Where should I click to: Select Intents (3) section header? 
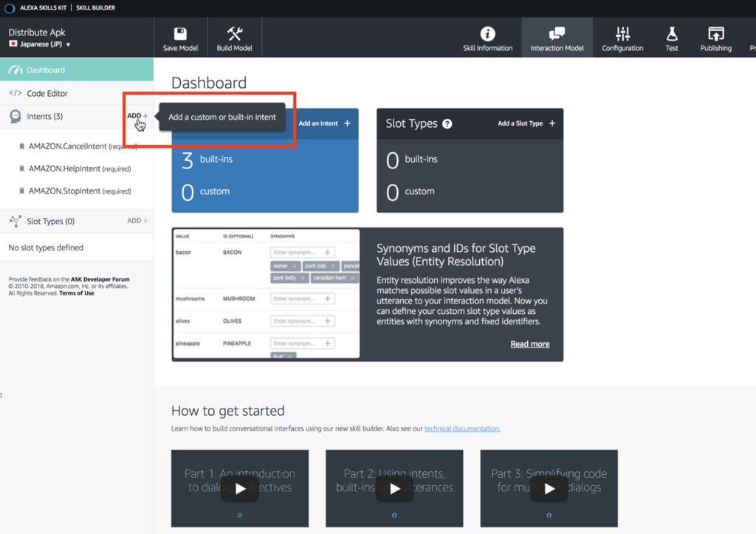coord(45,116)
